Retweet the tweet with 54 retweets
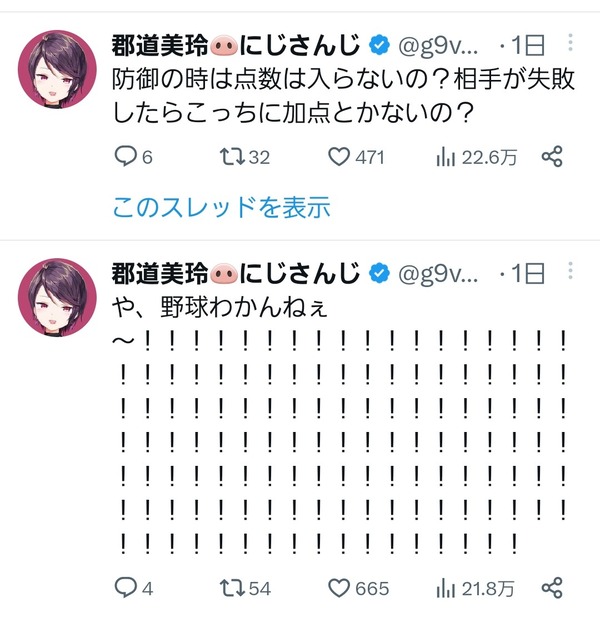Image resolution: width=600 pixels, height=623 pixels. 246,588
